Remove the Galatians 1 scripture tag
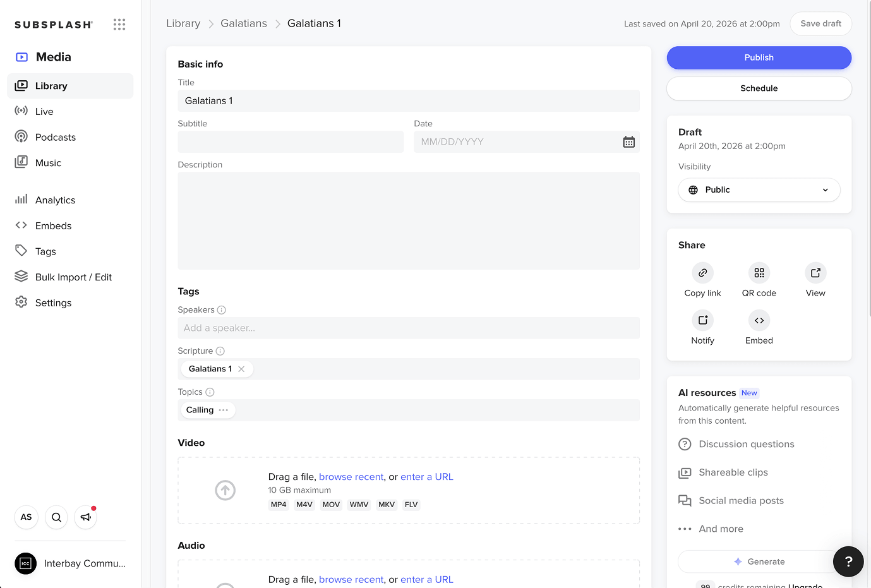 pos(241,369)
